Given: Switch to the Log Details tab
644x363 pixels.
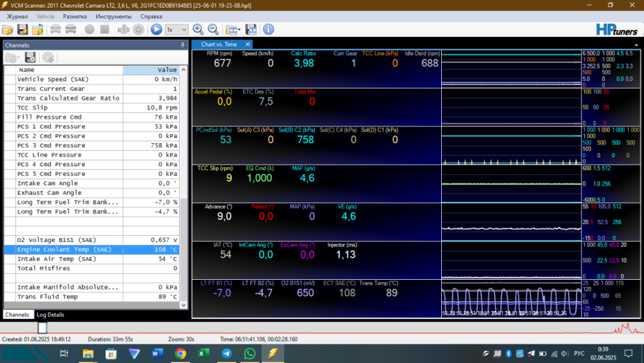Looking at the screenshot, I should coord(50,315).
